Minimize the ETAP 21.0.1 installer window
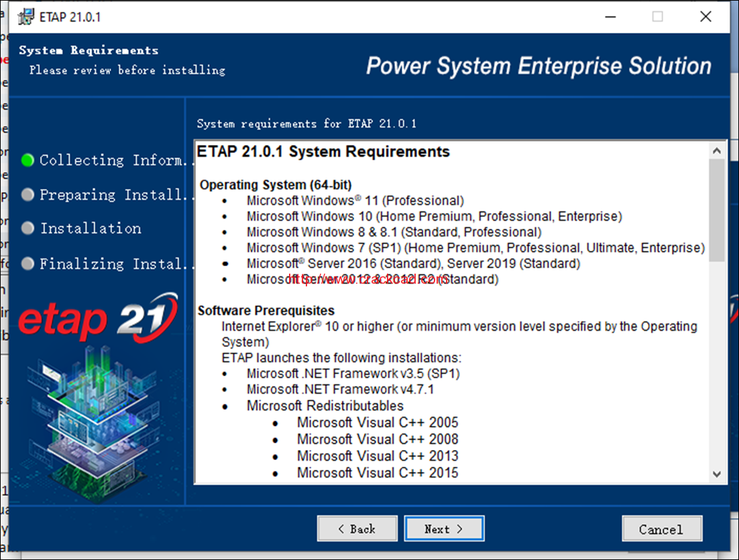 pyautogui.click(x=611, y=17)
